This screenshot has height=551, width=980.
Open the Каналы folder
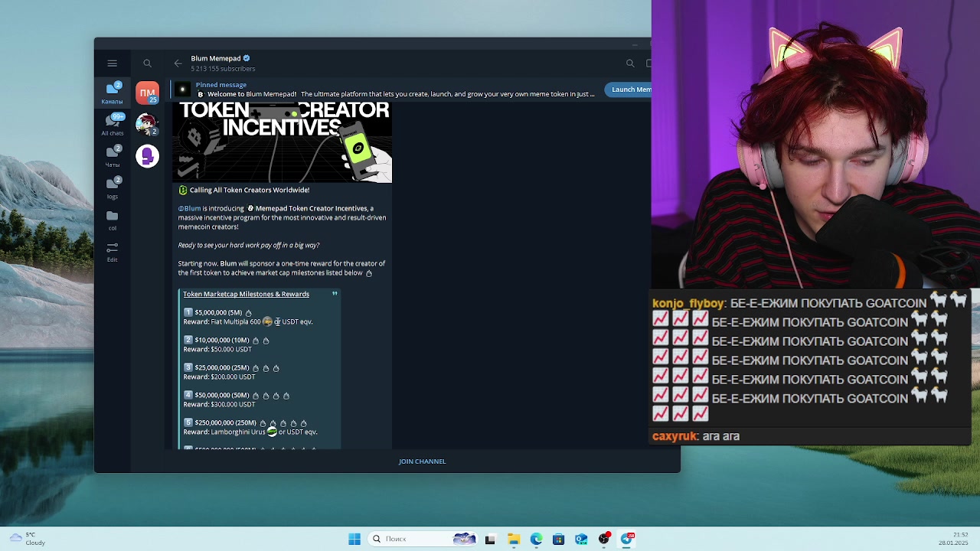pyautogui.click(x=113, y=93)
